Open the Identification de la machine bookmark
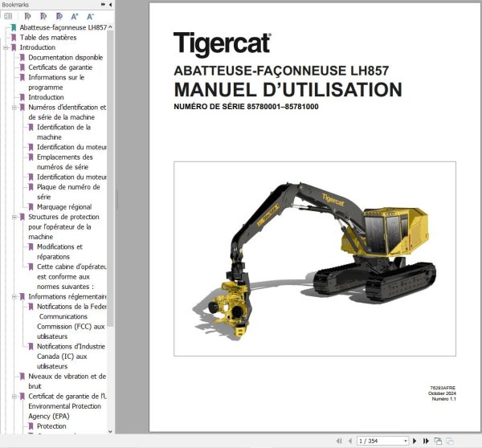The width and height of the screenshot is (482, 448). 63,132
